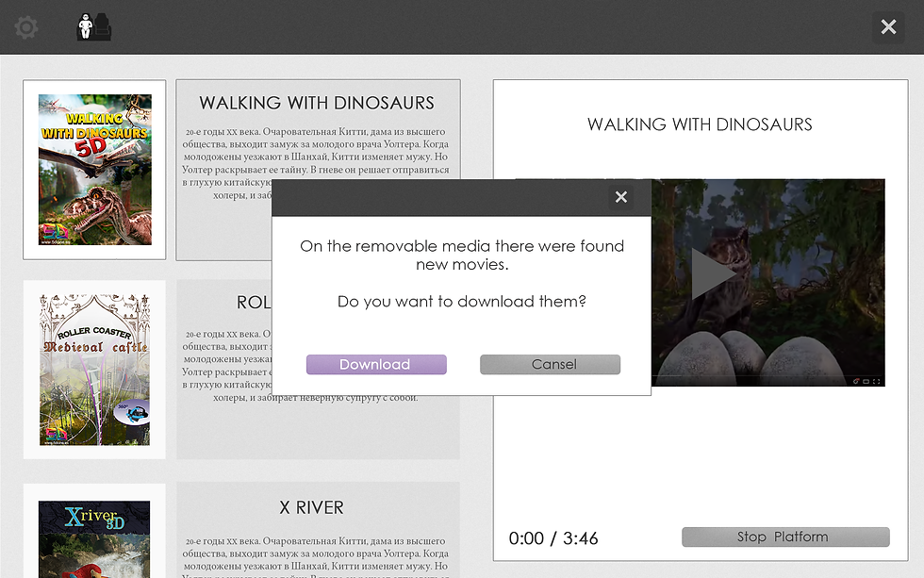Click the Stop Platform button
The image size is (924, 578).
point(785,537)
